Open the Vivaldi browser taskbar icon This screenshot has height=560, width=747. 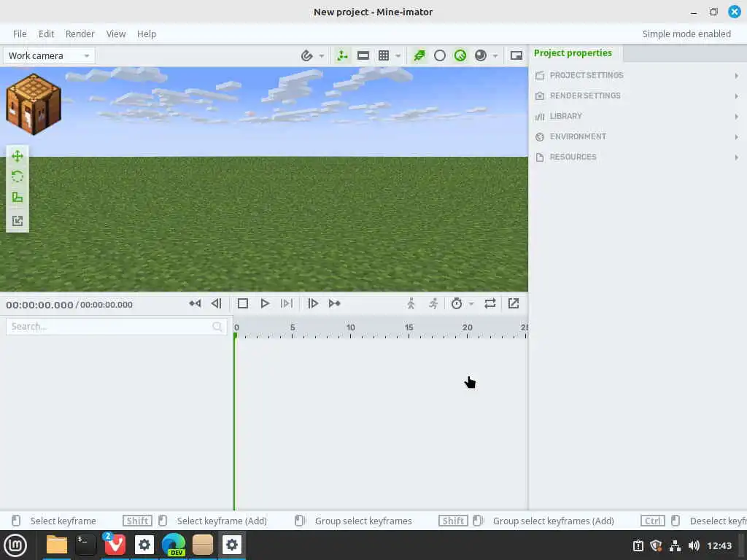[115, 545]
